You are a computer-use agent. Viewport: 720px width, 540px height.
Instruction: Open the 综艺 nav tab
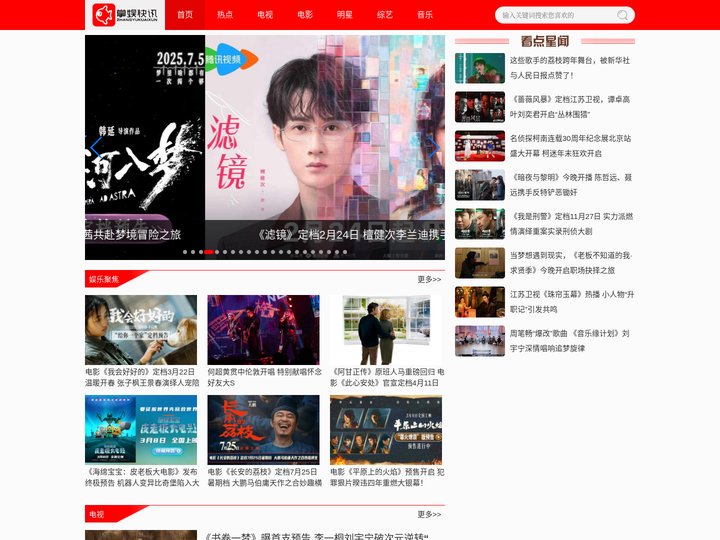coord(385,15)
